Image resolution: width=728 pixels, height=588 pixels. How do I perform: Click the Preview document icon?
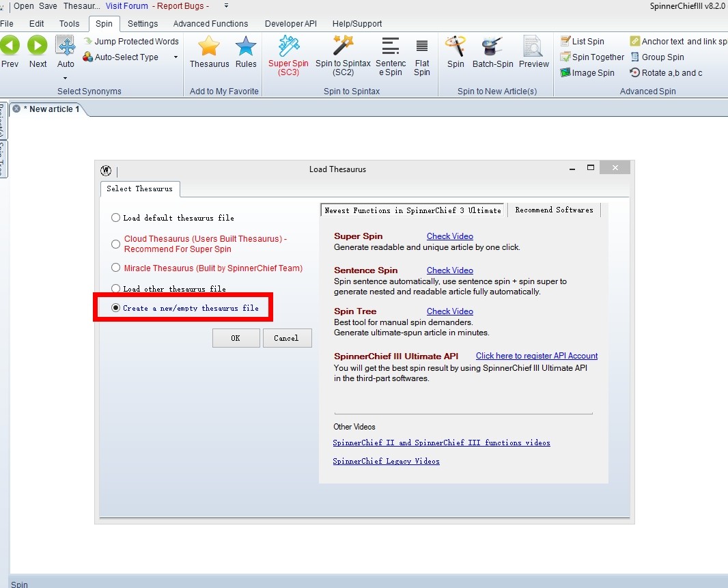[533, 47]
